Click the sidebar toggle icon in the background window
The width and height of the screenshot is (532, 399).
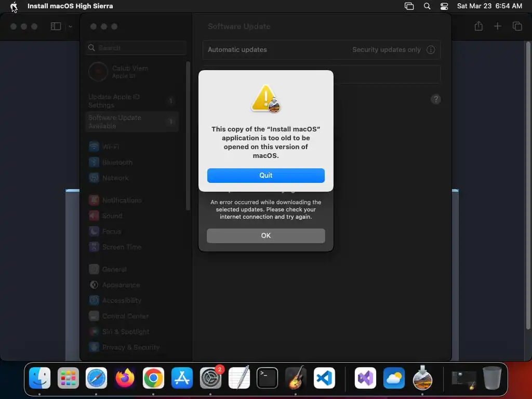(56, 26)
